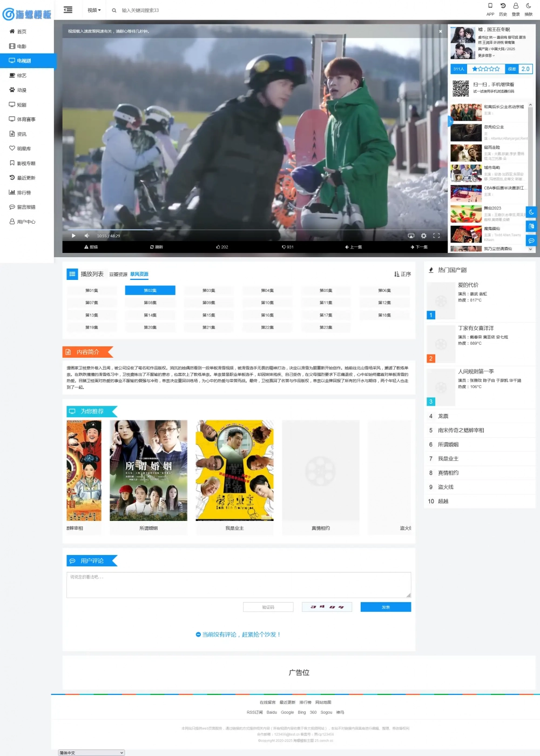This screenshot has width=540, height=756.
Task: Open 排行榜 in the sidebar
Action: tap(27, 192)
